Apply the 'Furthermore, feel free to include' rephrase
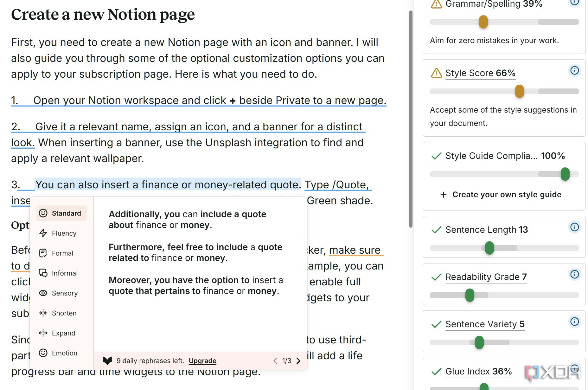 200,252
